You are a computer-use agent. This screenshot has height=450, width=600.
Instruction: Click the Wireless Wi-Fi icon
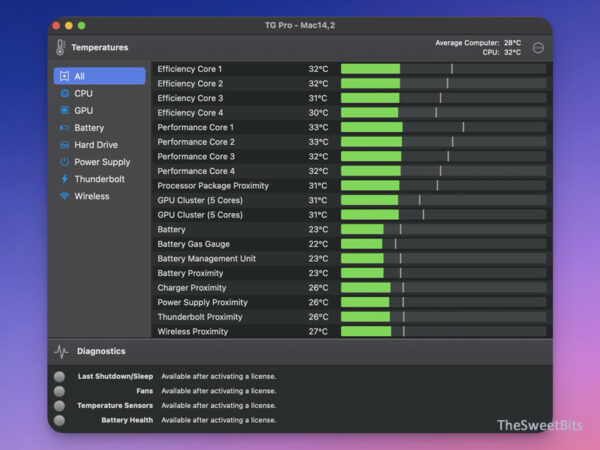click(64, 196)
